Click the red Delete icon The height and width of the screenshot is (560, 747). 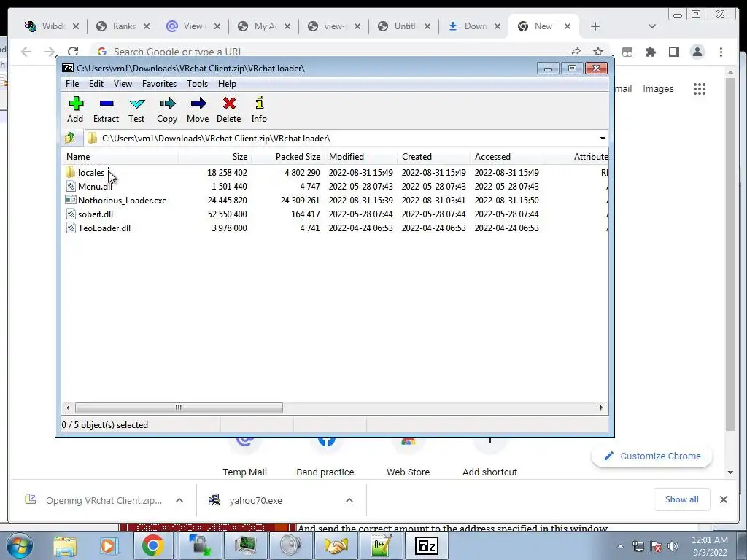point(229,104)
